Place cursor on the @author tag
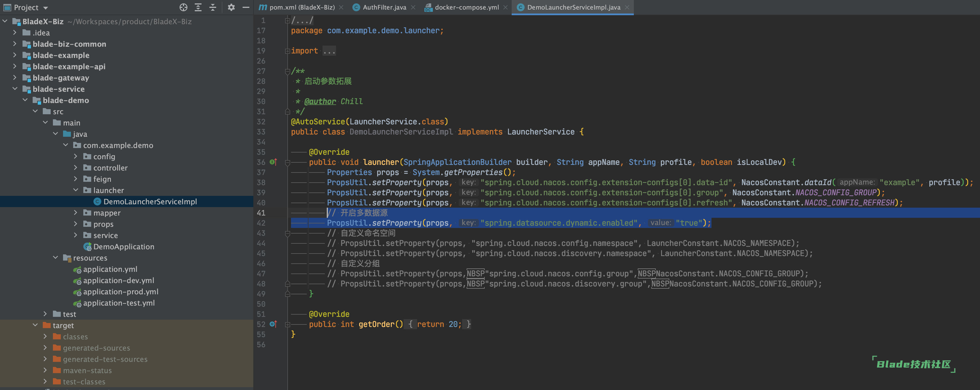Screen dimensions: 980x390 pyautogui.click(x=320, y=102)
